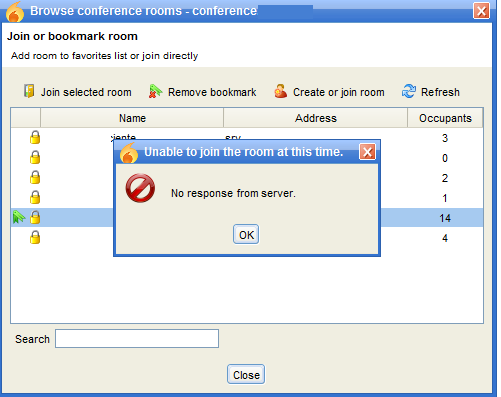The image size is (501, 397).
Task: Click the Remove bookmark icon
Action: tap(155, 91)
